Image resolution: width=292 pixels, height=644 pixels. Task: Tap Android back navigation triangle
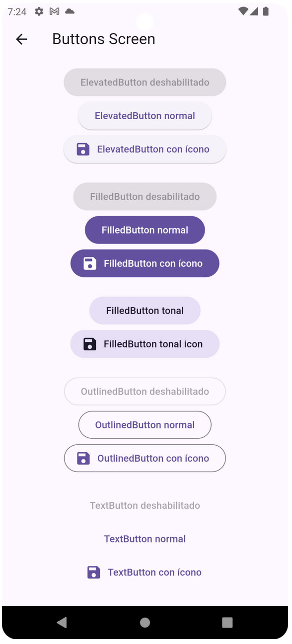point(62,623)
